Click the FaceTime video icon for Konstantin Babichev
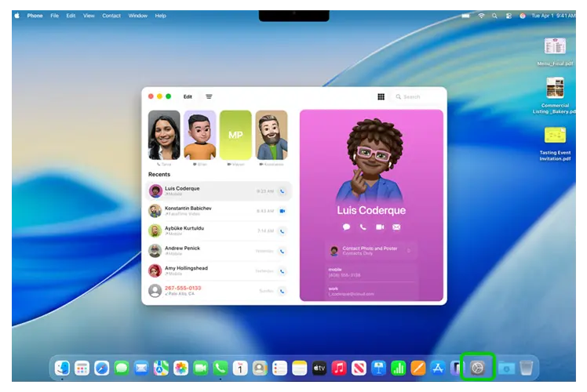This screenshot has width=587, height=392. (282, 211)
